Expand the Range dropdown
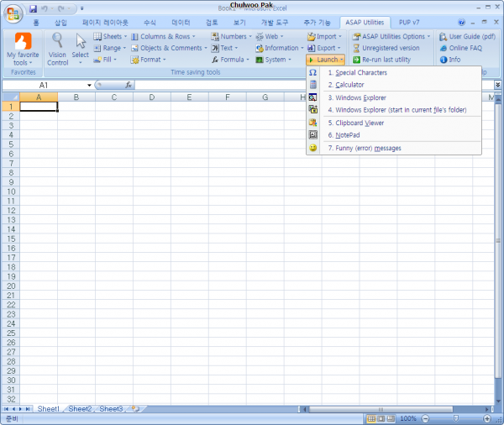This screenshot has height=425, width=504. pyautogui.click(x=109, y=48)
